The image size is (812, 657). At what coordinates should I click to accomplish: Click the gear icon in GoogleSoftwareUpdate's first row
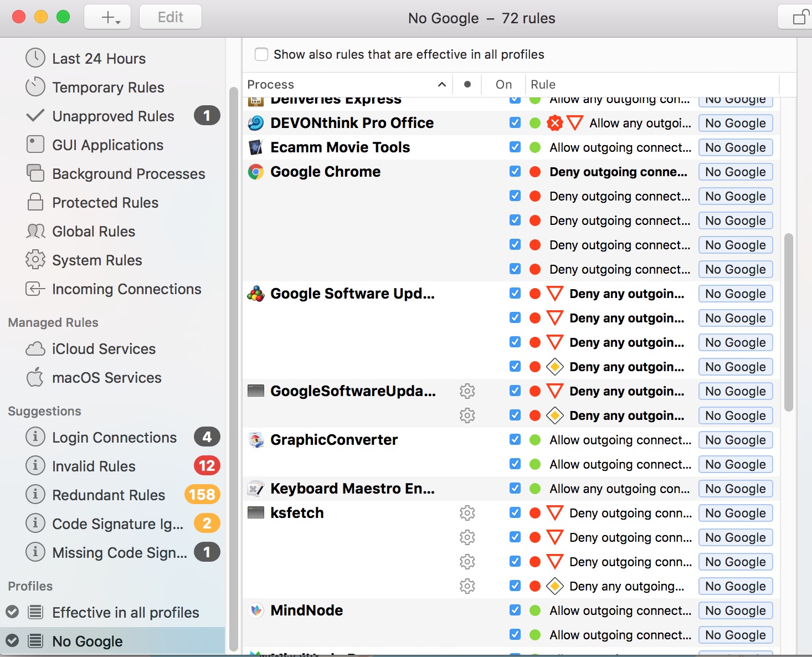click(467, 391)
